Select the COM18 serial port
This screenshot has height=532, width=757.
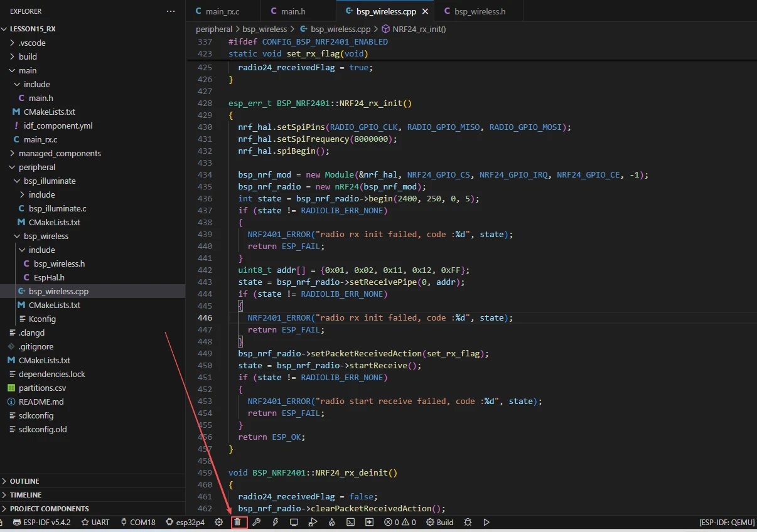pos(137,522)
